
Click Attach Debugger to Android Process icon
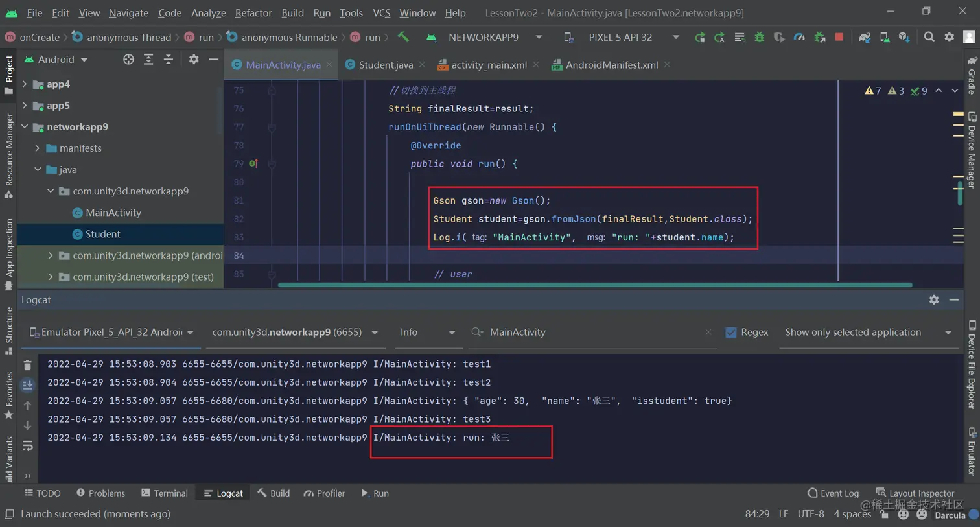click(819, 38)
